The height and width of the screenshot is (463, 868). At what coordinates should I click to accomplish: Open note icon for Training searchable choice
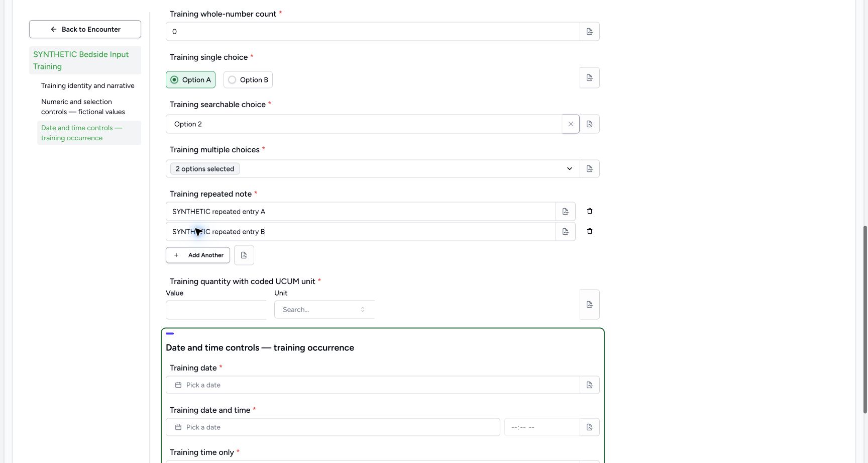click(x=590, y=124)
